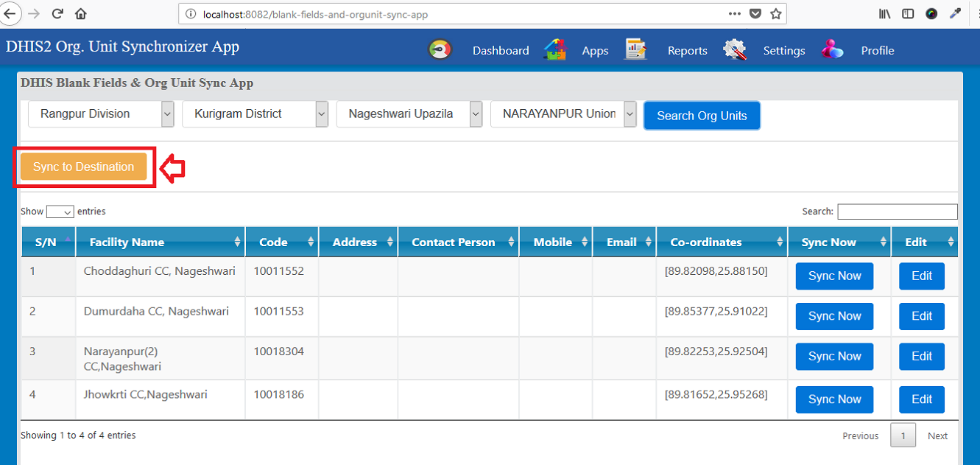
Task: Click the browser forward arrow
Action: click(34, 13)
